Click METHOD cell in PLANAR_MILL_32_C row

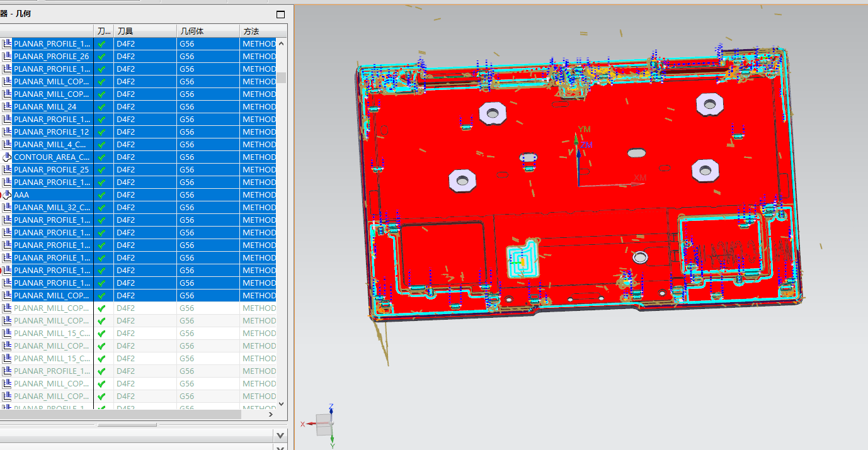point(258,208)
